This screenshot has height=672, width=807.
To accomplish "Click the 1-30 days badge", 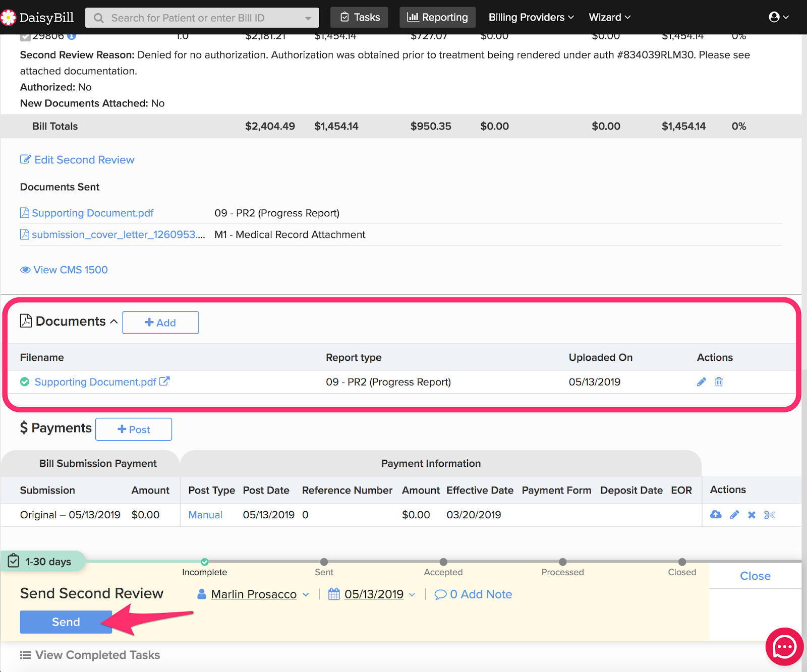I will point(43,561).
